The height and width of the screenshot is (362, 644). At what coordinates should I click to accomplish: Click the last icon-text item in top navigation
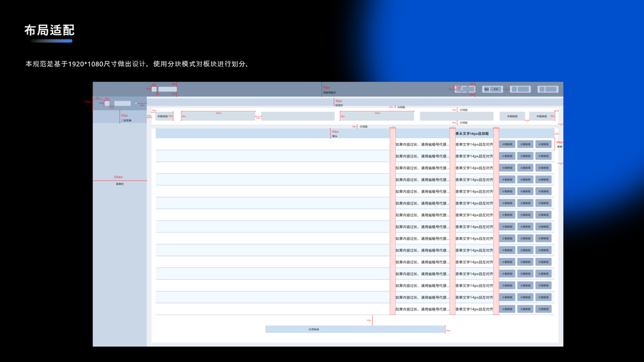coord(548,89)
